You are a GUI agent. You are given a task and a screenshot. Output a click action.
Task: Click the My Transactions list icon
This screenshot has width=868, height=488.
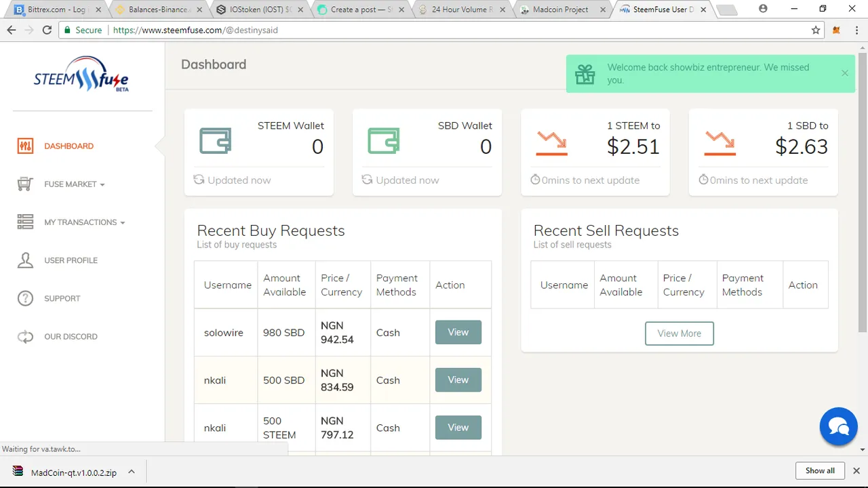pos(25,222)
